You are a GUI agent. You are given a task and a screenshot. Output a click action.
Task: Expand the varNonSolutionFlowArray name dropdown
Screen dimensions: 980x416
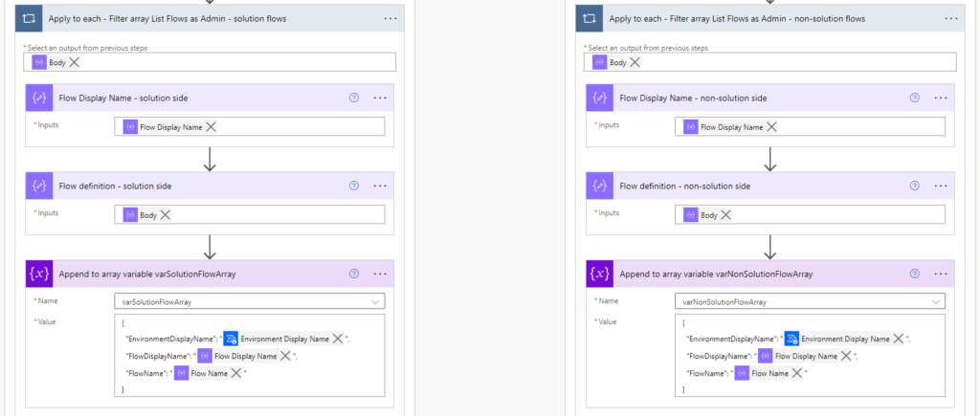click(x=935, y=301)
